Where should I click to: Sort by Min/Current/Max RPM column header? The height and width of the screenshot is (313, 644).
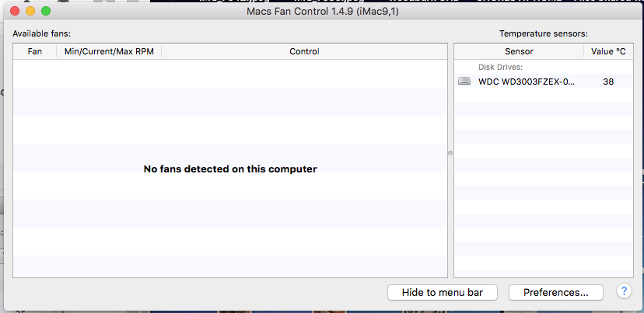pyautogui.click(x=109, y=51)
